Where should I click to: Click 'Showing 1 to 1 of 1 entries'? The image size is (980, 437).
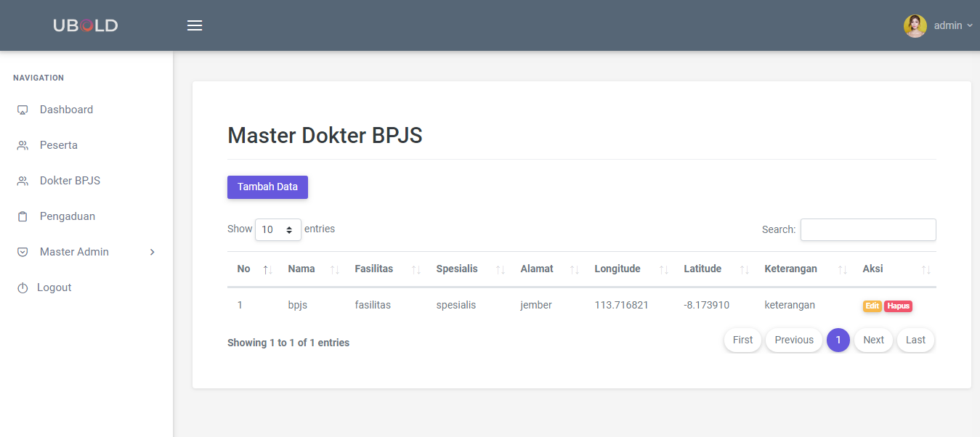tap(288, 343)
